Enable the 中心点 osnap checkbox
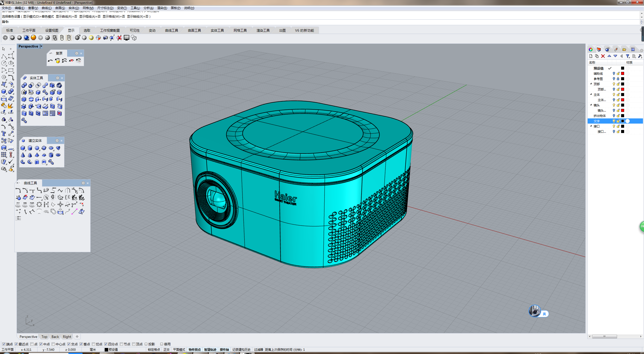644x354 pixels. (x=53, y=344)
